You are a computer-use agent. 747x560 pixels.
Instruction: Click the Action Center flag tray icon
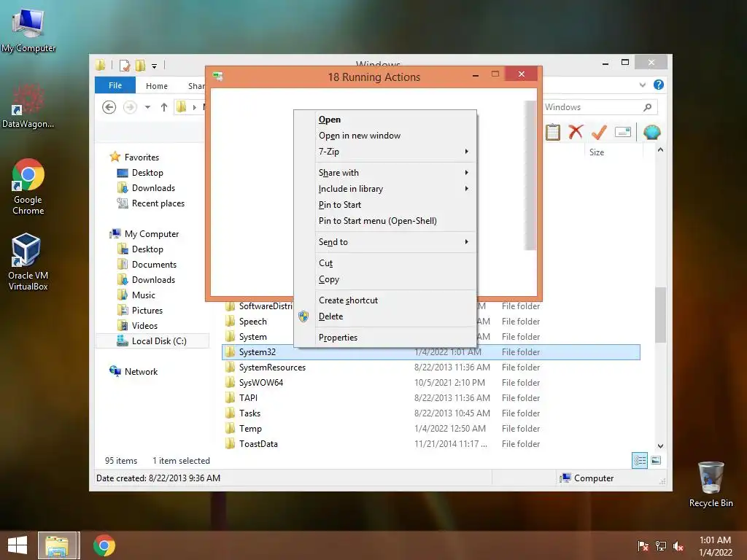[x=643, y=545]
